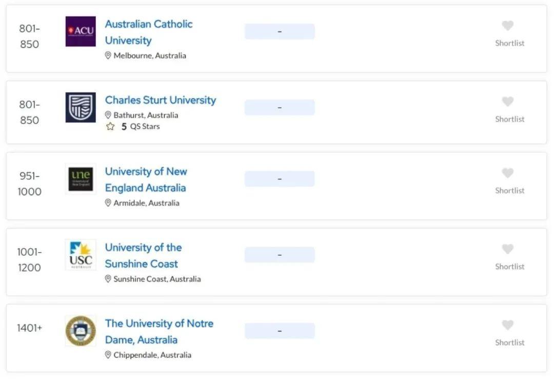The image size is (554, 392).
Task: Click the score field beside Charles Sturt University
Action: coord(280,107)
